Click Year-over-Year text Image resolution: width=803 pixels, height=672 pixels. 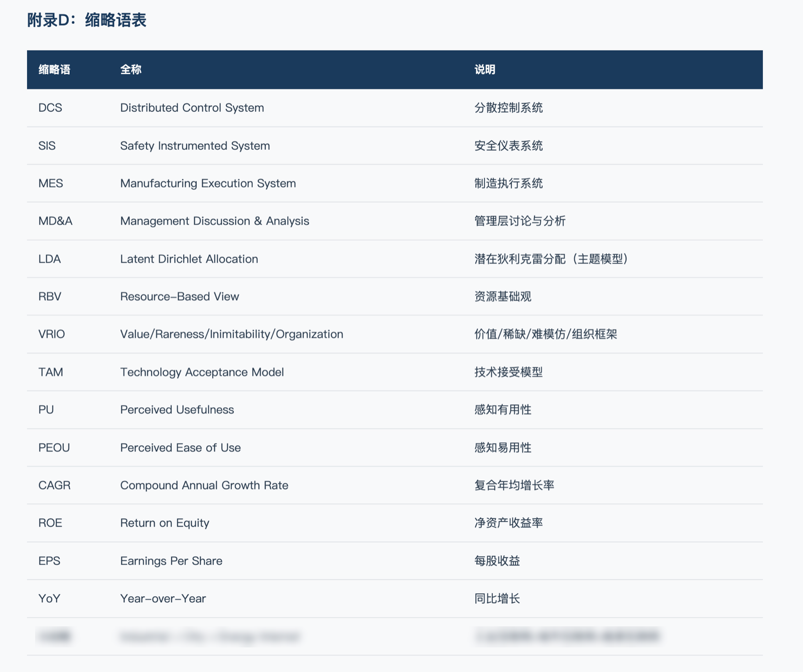163,599
